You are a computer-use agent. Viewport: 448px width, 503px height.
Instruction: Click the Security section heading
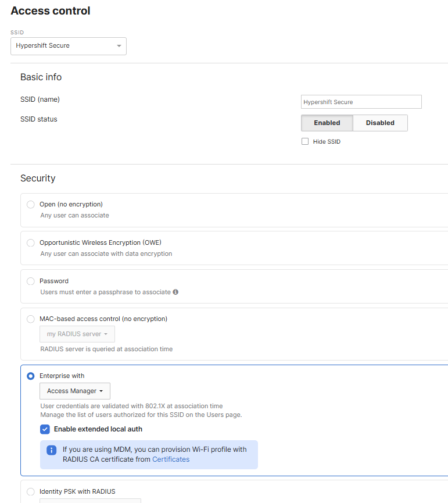click(38, 178)
